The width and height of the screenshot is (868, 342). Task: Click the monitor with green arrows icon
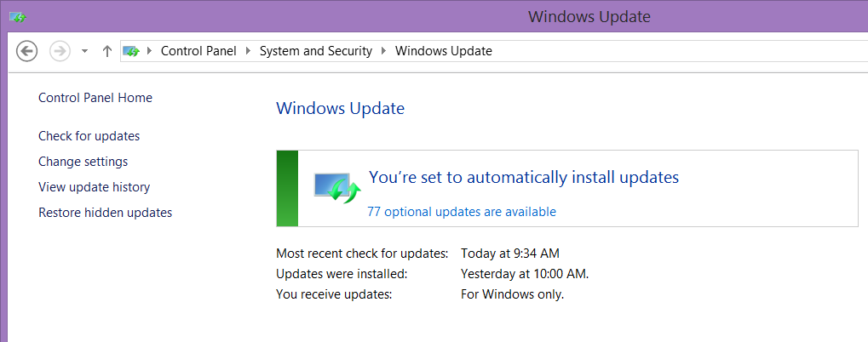point(337,187)
